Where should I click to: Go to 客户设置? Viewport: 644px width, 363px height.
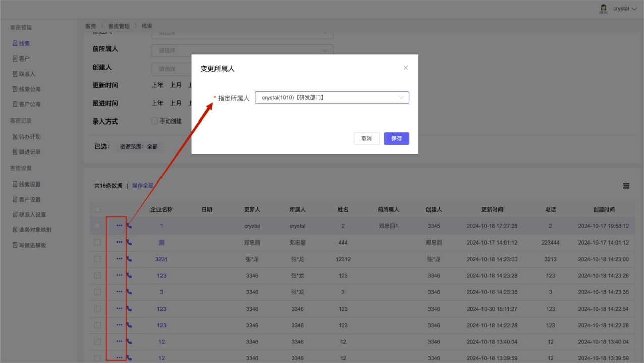tap(30, 200)
